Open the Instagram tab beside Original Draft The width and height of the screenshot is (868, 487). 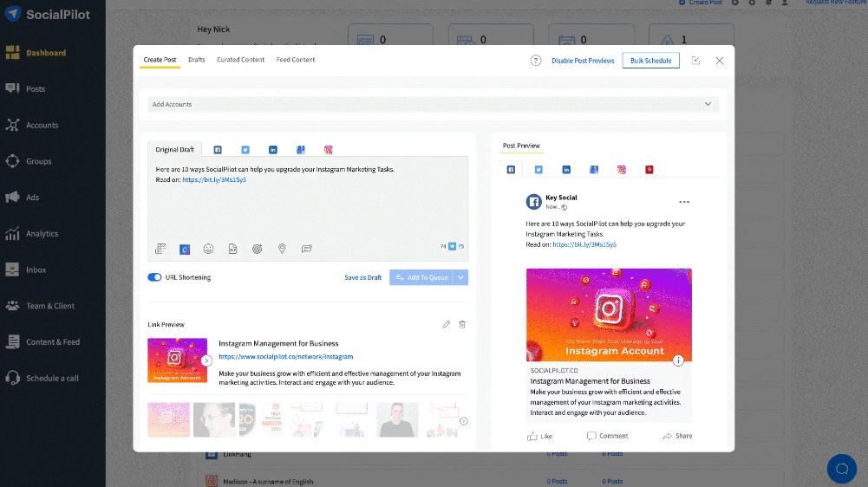pos(329,150)
